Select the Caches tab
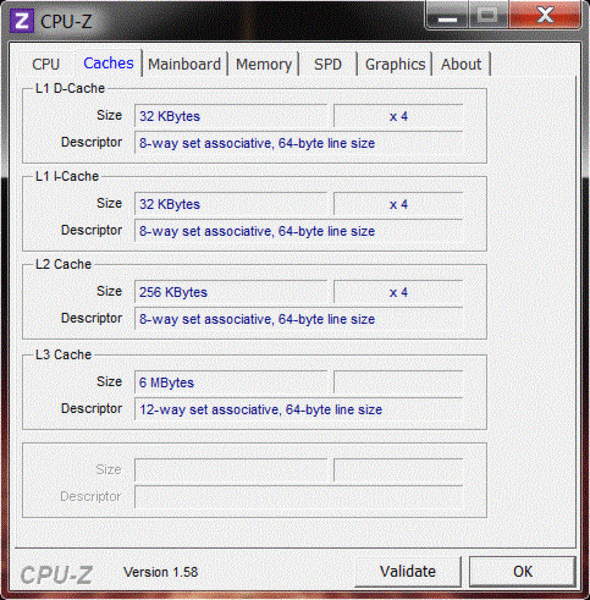This screenshot has width=590, height=600. 109,63
